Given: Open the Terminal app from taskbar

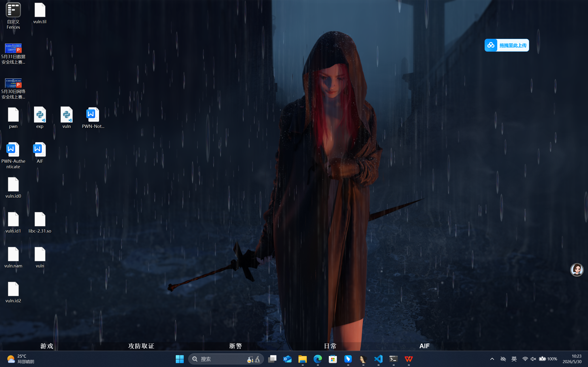Looking at the screenshot, I should (394, 359).
